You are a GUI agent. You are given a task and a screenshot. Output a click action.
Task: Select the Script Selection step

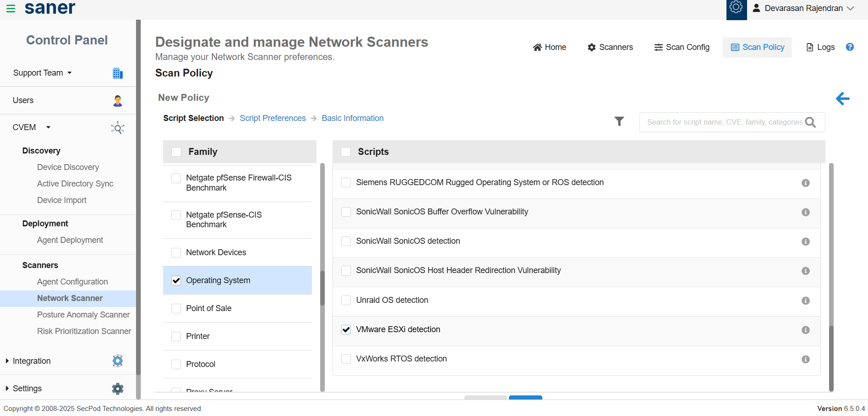point(193,118)
